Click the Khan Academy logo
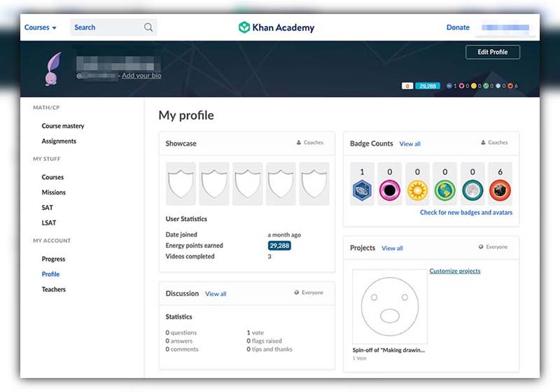Image resolution: width=560 pixels, height=392 pixels. [276, 27]
